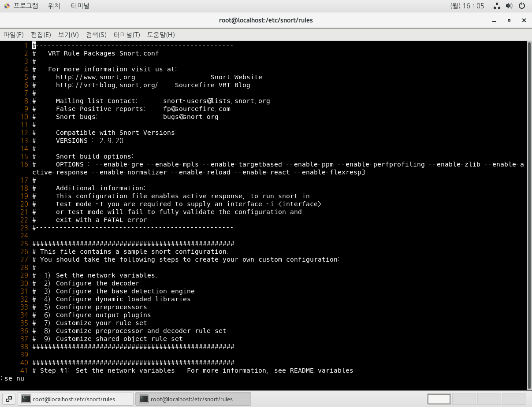
Task: Click line '1) Set the network variables.'
Action: click(100, 275)
